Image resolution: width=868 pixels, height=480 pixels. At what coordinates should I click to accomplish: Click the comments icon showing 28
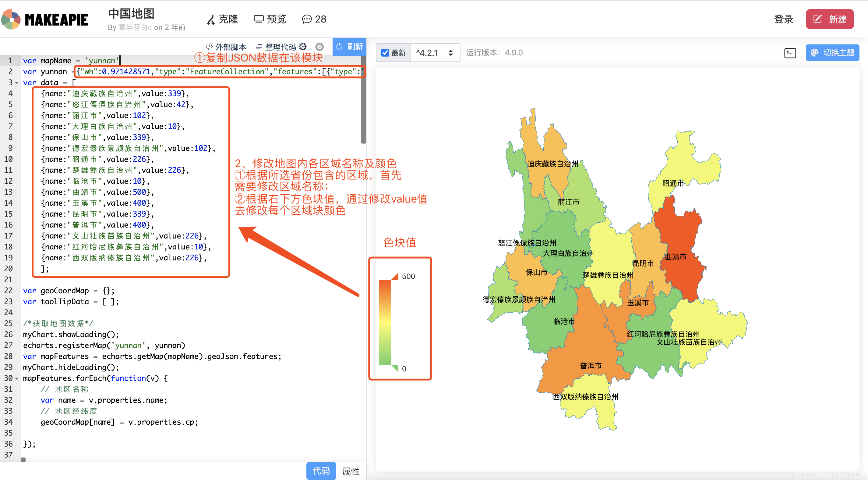click(307, 19)
